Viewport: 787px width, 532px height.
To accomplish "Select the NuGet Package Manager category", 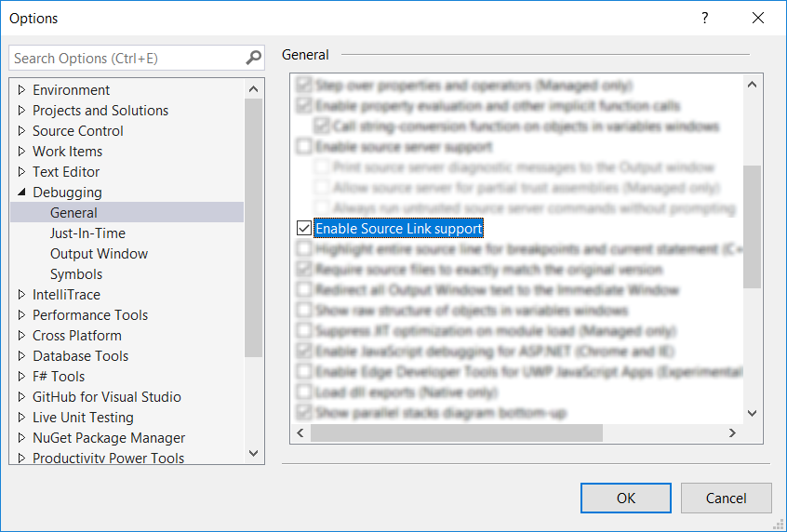I will tap(109, 438).
